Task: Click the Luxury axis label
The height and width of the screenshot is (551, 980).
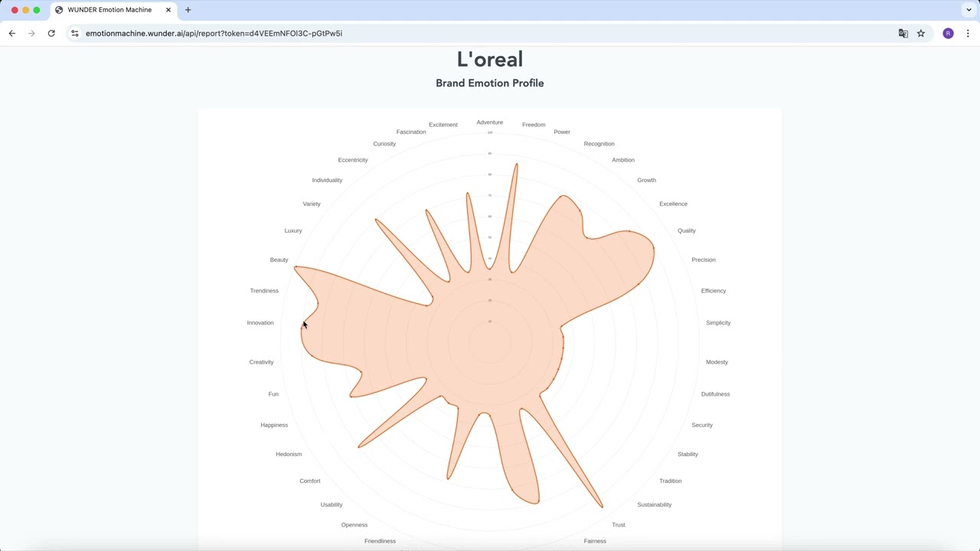Action: (293, 230)
